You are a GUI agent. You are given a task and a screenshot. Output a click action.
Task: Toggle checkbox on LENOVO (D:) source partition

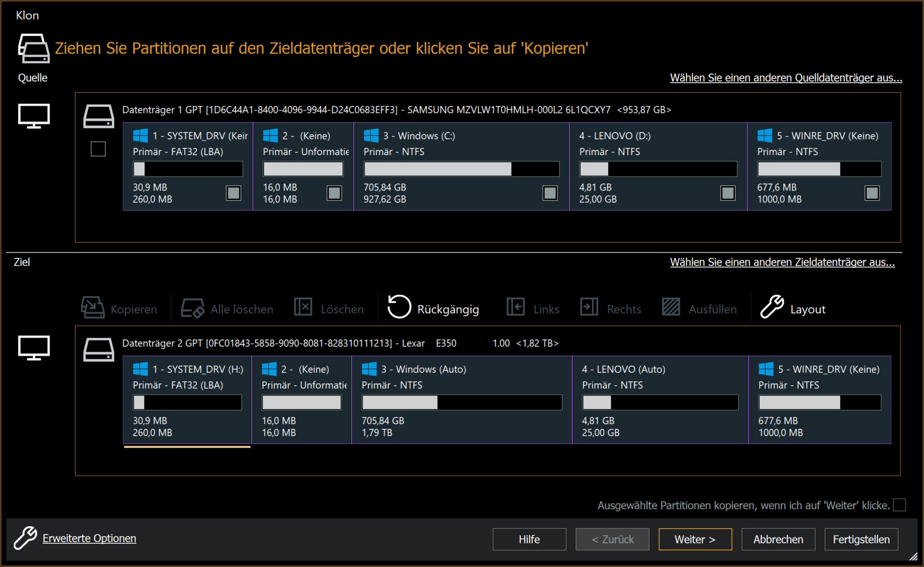pyautogui.click(x=728, y=193)
